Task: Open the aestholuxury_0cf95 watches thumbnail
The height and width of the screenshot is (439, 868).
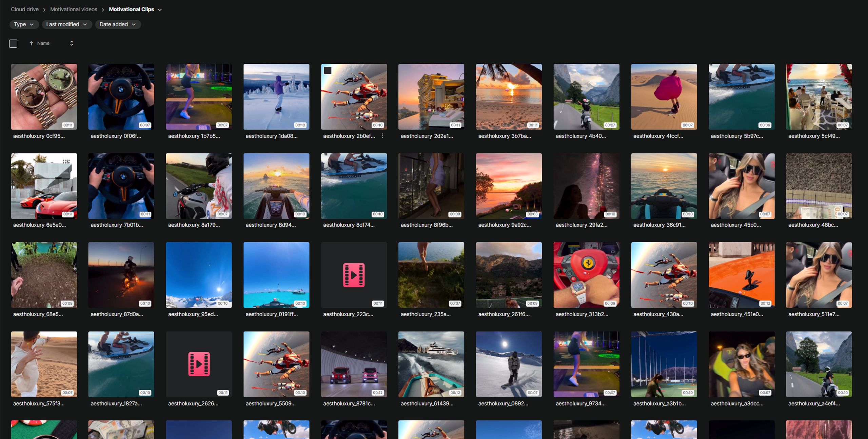Action: tap(44, 97)
